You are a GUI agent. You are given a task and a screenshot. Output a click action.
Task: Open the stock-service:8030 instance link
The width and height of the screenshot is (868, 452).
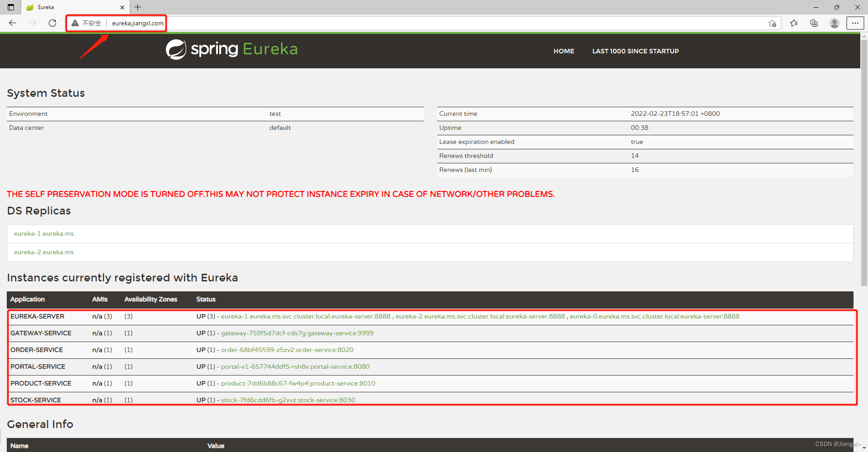(x=288, y=400)
